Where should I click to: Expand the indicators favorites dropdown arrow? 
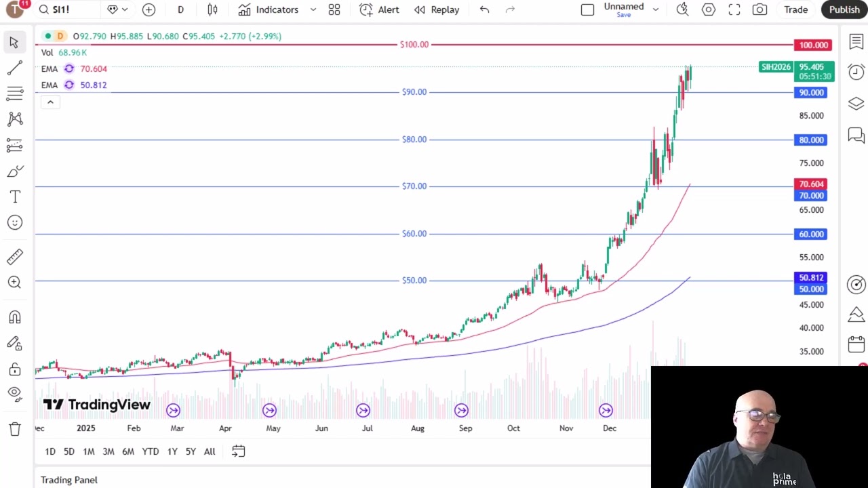313,9
